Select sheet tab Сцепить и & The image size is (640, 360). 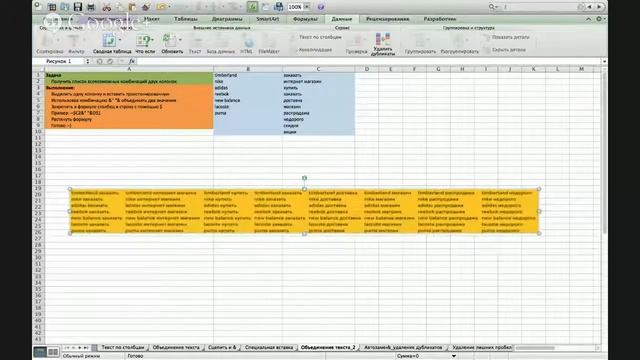(x=222, y=347)
